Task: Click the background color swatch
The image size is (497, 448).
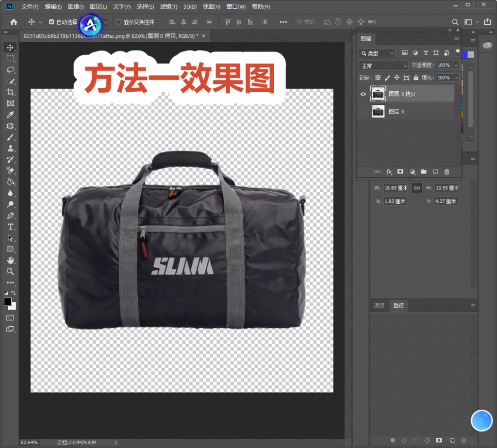Action: tap(13, 307)
